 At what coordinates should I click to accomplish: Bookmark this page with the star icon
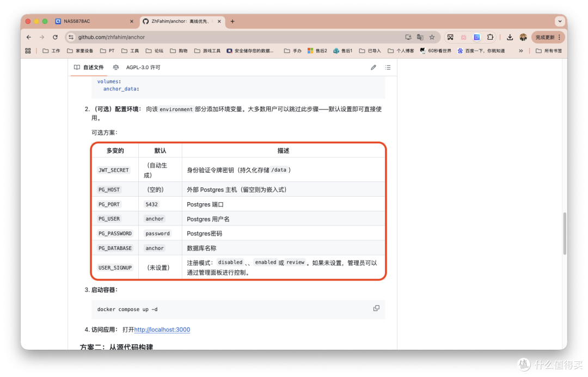pos(432,37)
